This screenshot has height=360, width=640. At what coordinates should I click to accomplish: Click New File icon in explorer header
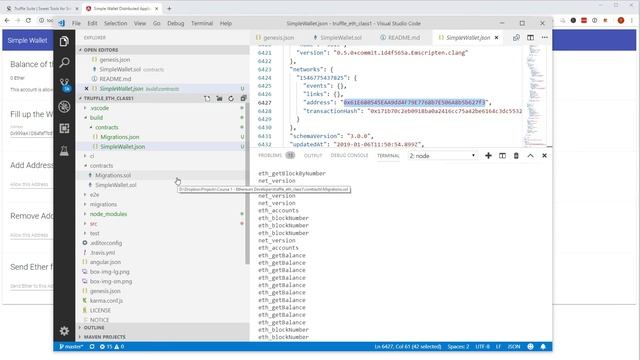point(207,98)
